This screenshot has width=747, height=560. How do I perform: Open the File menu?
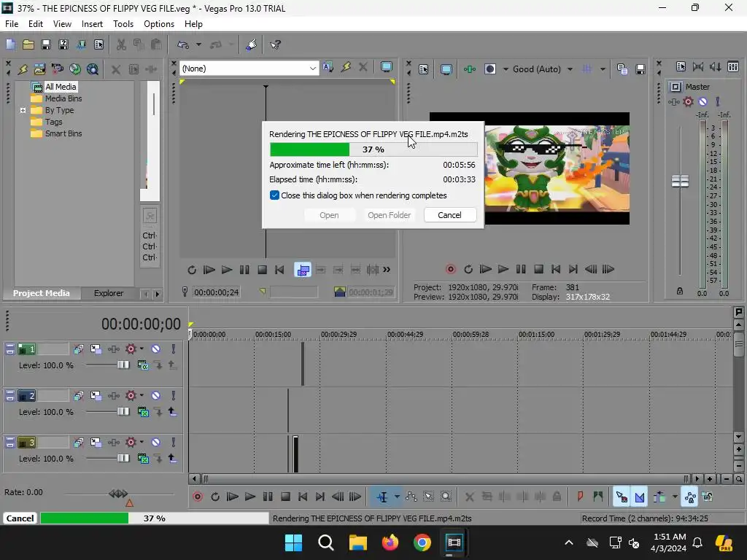pos(12,24)
